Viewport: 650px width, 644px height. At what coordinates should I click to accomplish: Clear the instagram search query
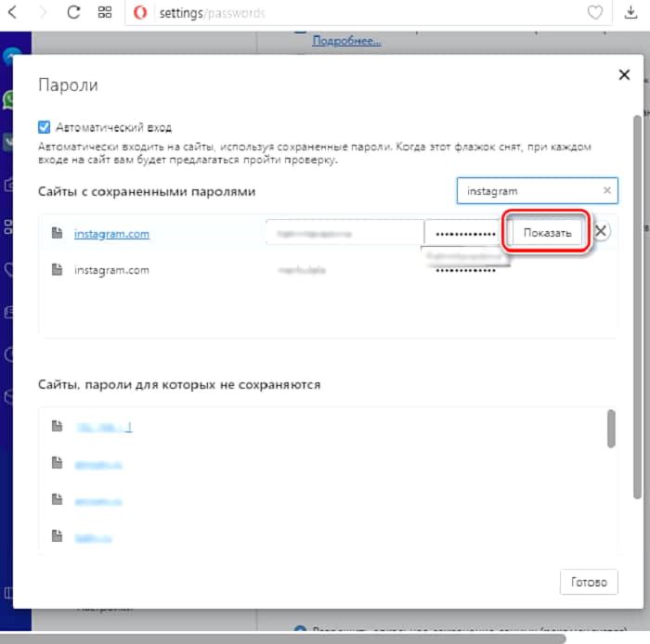pyautogui.click(x=607, y=190)
